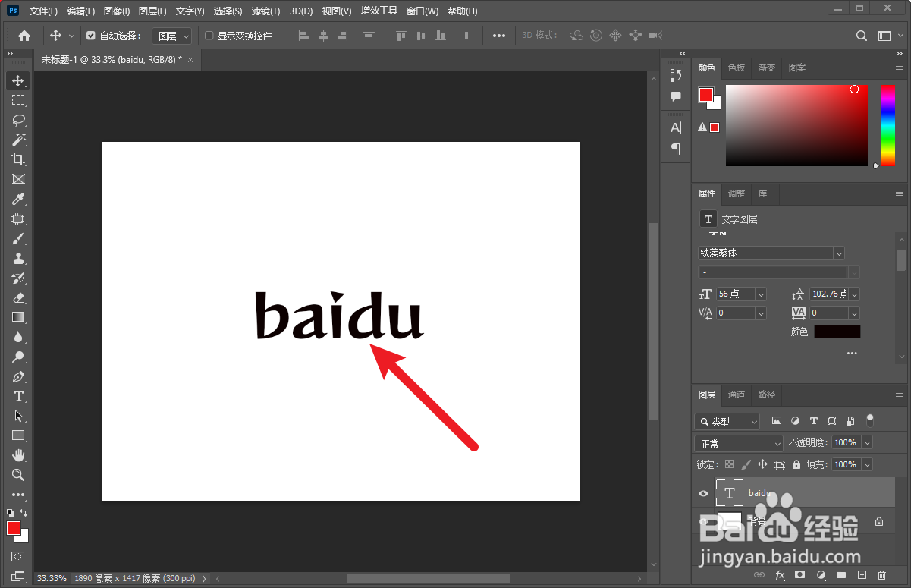The height and width of the screenshot is (588, 911).
Task: Select the Frame tool
Action: tap(18, 179)
